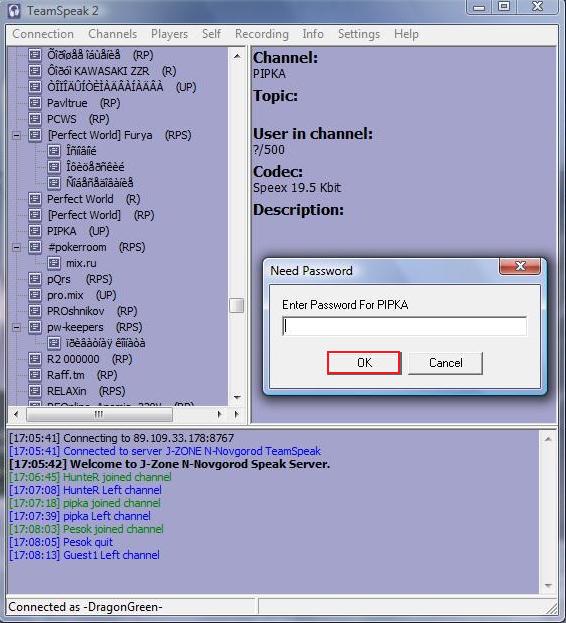This screenshot has width=566, height=623.
Task: Select the PCWS (RP) channel
Action: 78,119
